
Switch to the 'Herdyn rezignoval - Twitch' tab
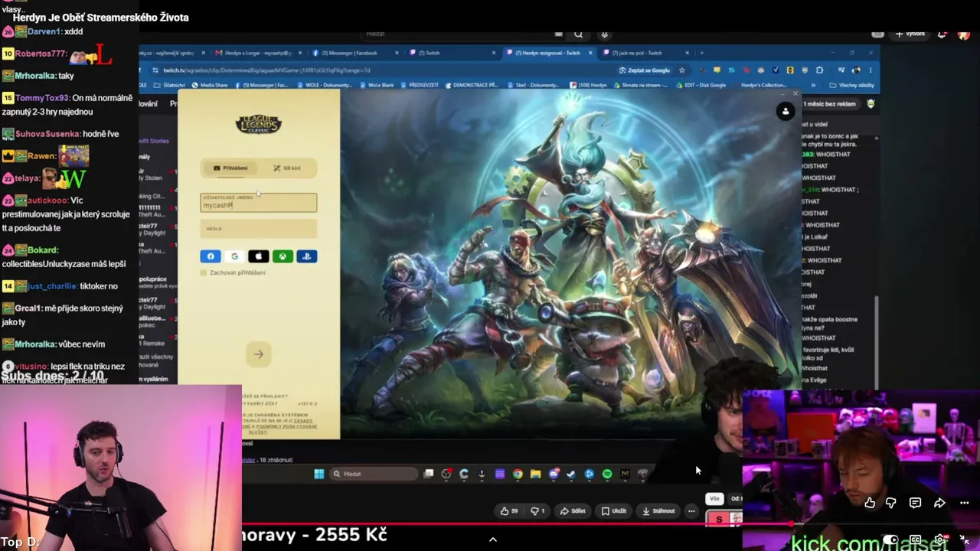point(548,53)
